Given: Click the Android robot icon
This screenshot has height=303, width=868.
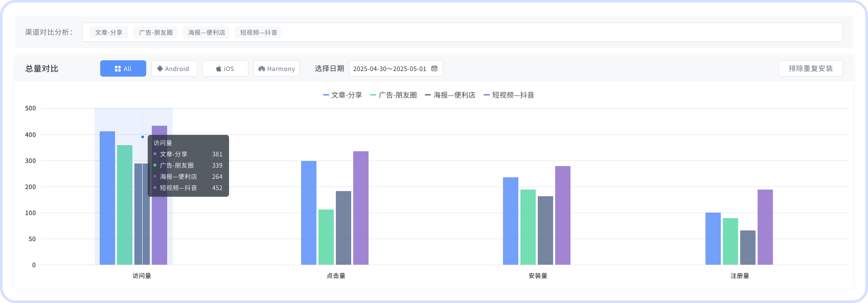Looking at the screenshot, I should (x=160, y=68).
